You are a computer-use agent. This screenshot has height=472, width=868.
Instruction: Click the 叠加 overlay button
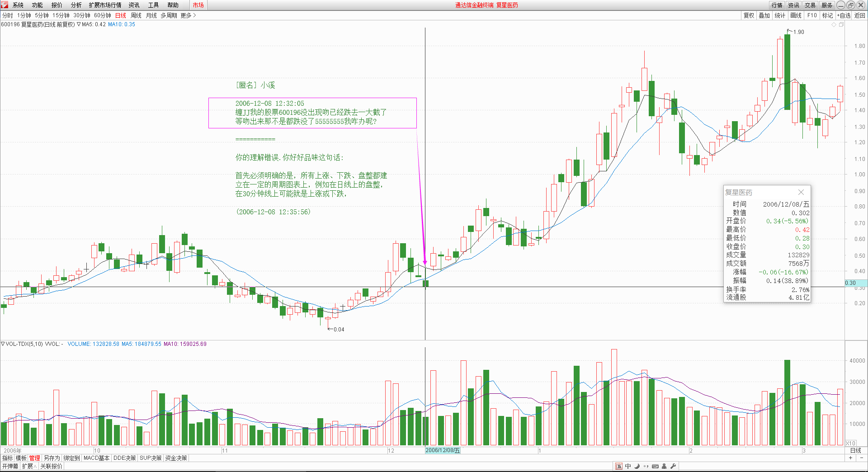(764, 15)
